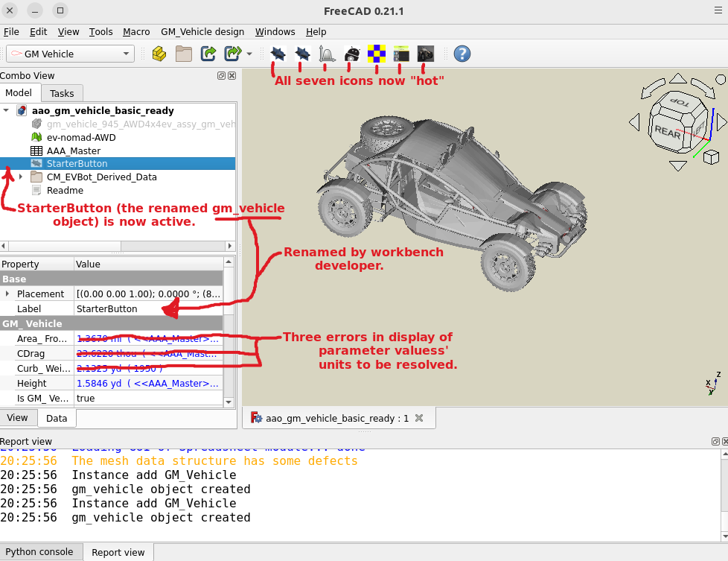The width and height of the screenshot is (728, 561).
Task: Click the first dark vehicle icon in the toolbar
Action: [278, 54]
